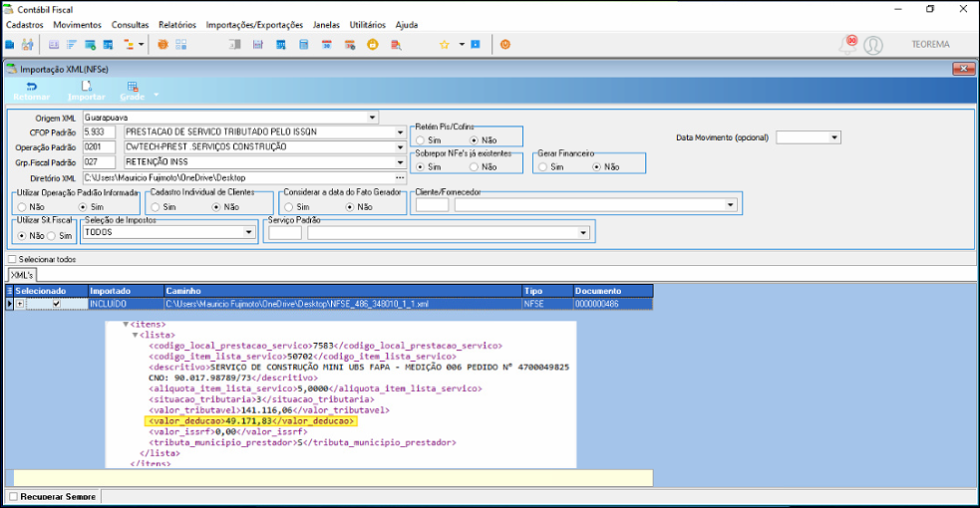Click the Documento column header
This screenshot has height=508, width=980.
[x=613, y=291]
